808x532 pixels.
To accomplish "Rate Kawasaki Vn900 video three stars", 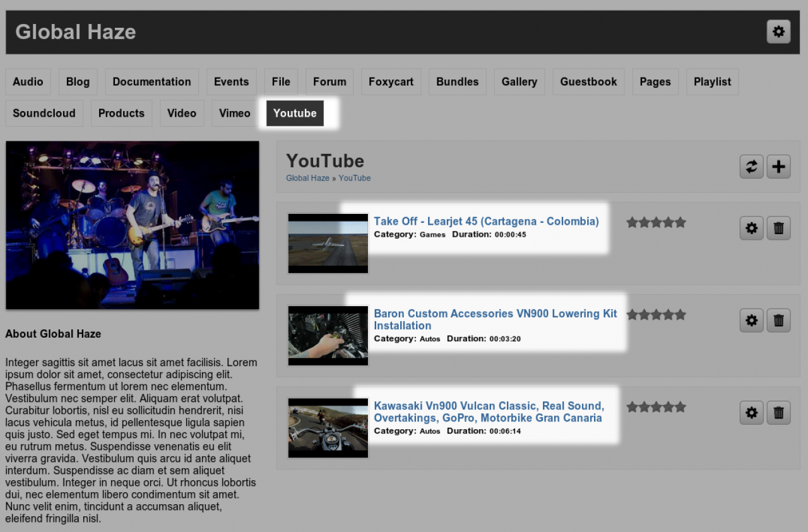I will coord(656,406).
